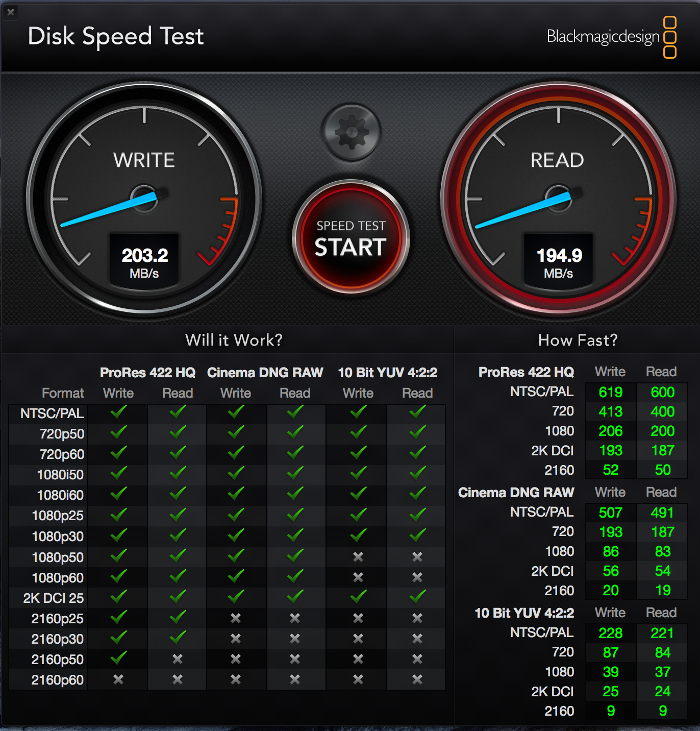Click the 10 Bit YUV Write checkmark for 1080p30

click(x=358, y=535)
